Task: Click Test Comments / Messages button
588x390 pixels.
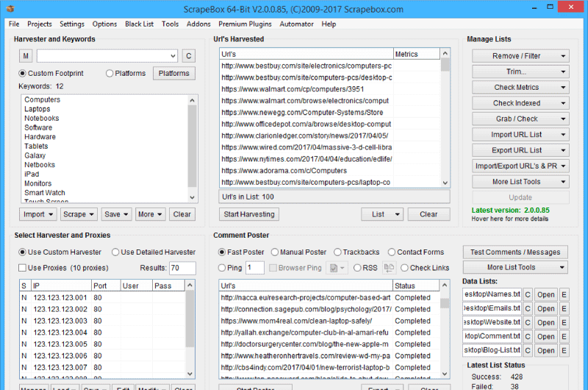Action: (x=515, y=252)
